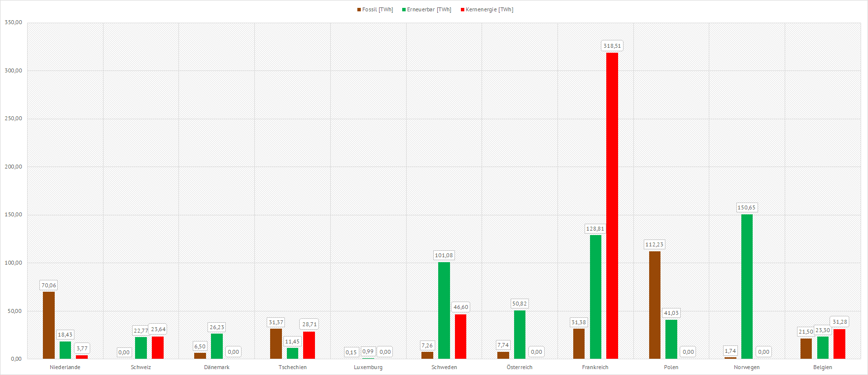This screenshot has width=868, height=375.
Task: Select the red Belgien bar labeled 31,28
Action: tap(839, 344)
